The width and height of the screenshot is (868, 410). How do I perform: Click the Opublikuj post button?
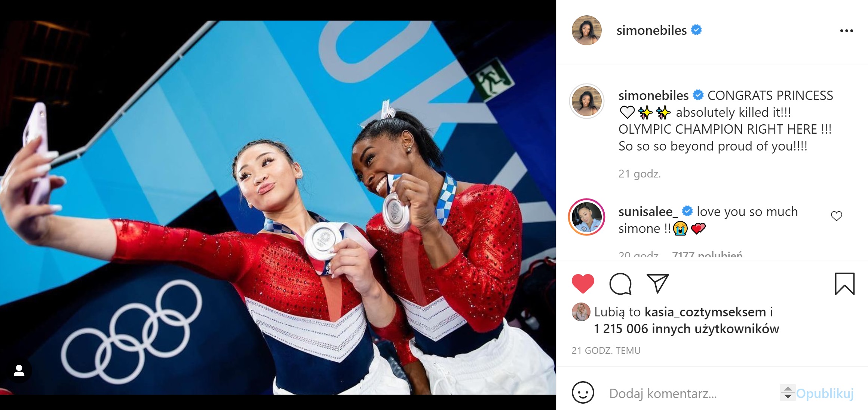(825, 393)
